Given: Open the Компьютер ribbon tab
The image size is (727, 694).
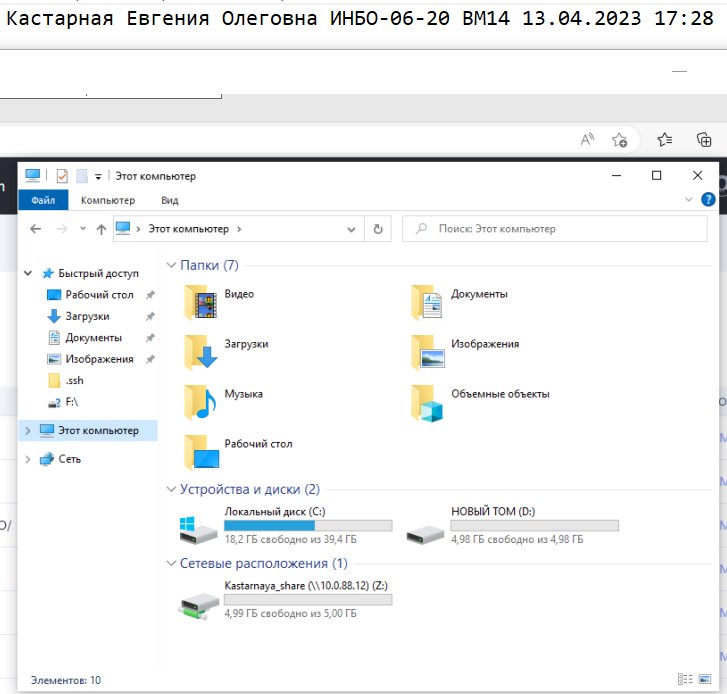Looking at the screenshot, I should pyautogui.click(x=108, y=200).
